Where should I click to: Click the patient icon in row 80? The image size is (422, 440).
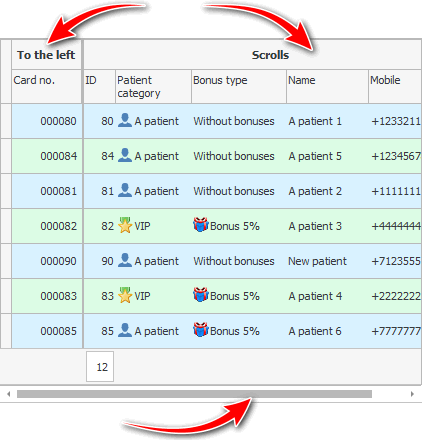[125, 121]
